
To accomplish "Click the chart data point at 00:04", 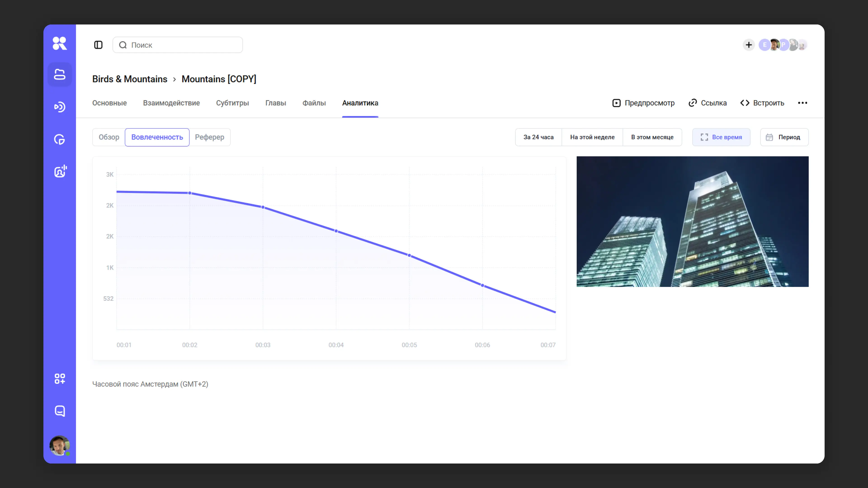I will [x=336, y=231].
